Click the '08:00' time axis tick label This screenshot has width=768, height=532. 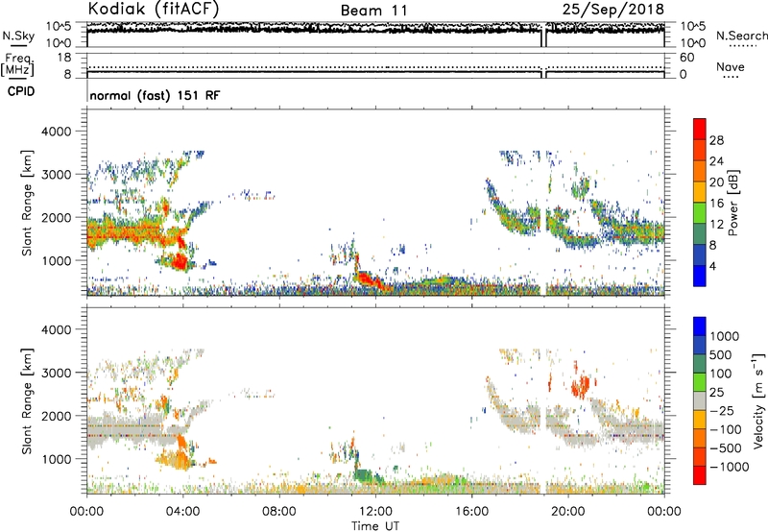pyautogui.click(x=279, y=512)
